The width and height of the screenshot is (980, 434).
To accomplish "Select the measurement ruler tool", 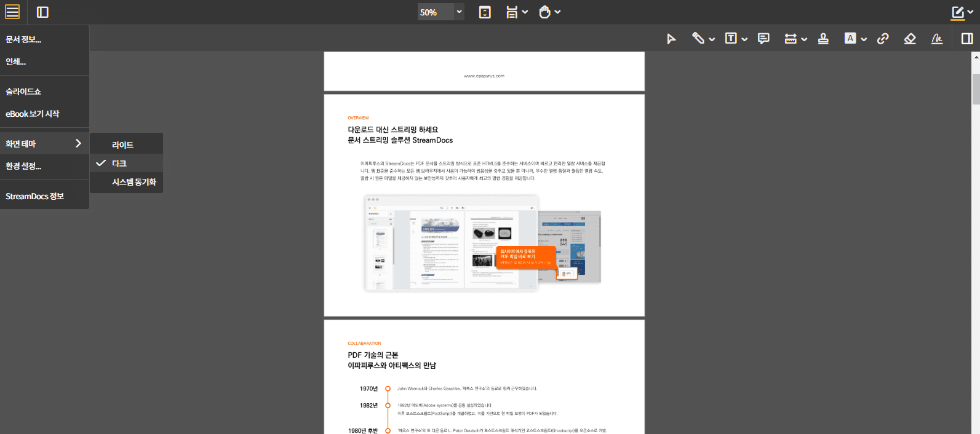I will click(791, 39).
